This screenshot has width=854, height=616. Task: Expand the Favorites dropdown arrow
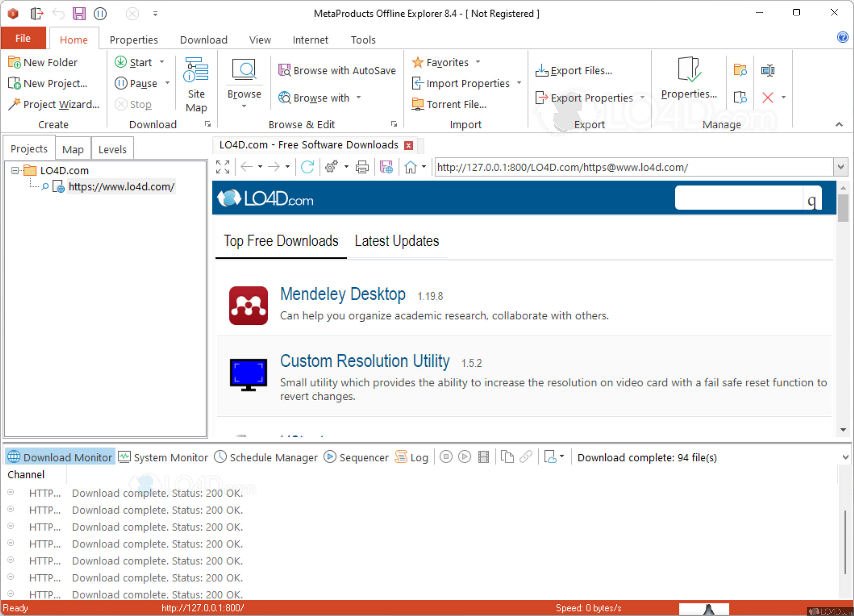478,62
